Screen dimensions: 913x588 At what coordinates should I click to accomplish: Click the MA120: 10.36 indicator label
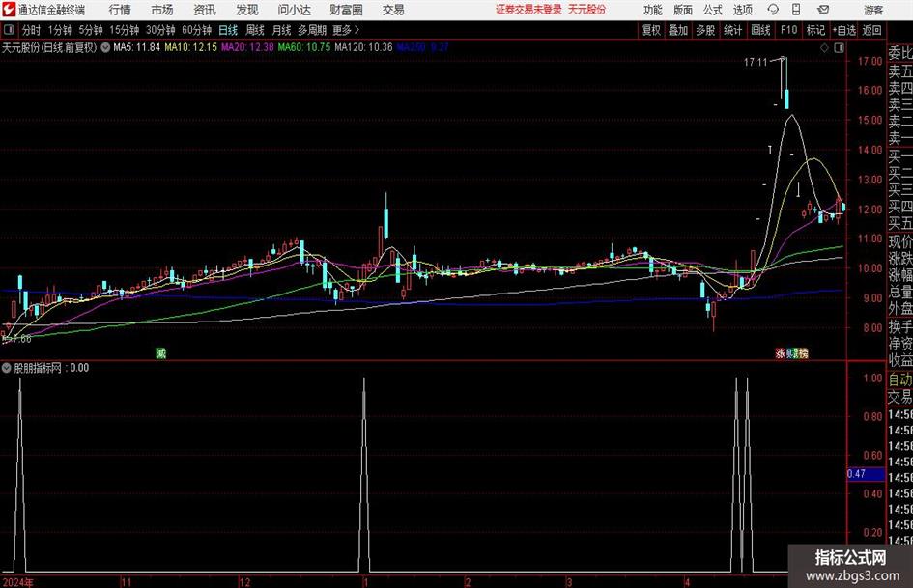pos(363,47)
